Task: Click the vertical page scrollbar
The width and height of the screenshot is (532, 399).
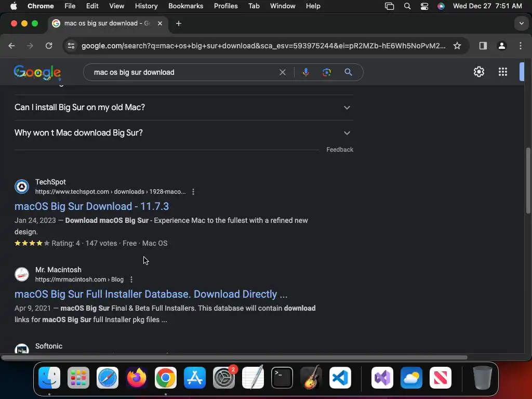Action: 528,180
